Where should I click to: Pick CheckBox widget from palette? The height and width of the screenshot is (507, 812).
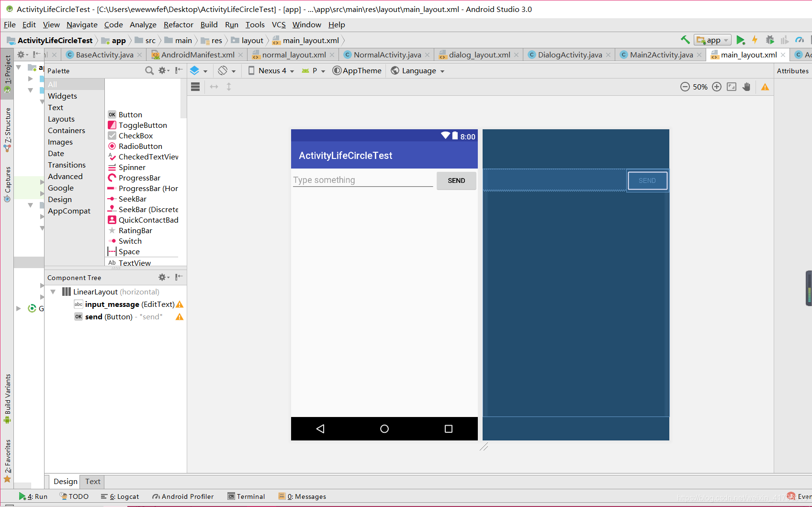135,135
